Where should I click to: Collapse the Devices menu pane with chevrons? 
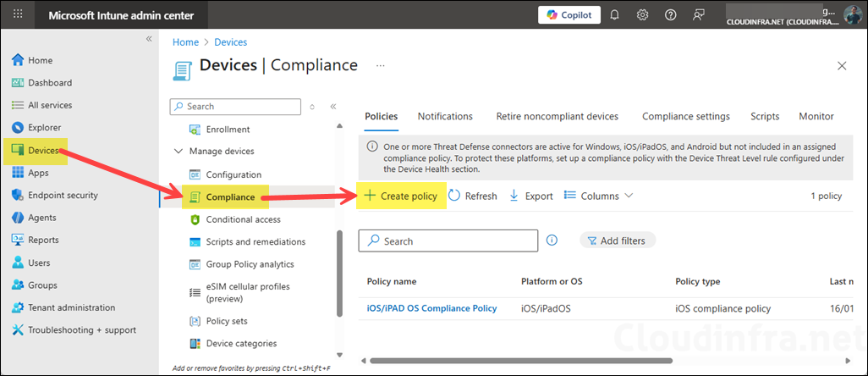click(x=333, y=107)
